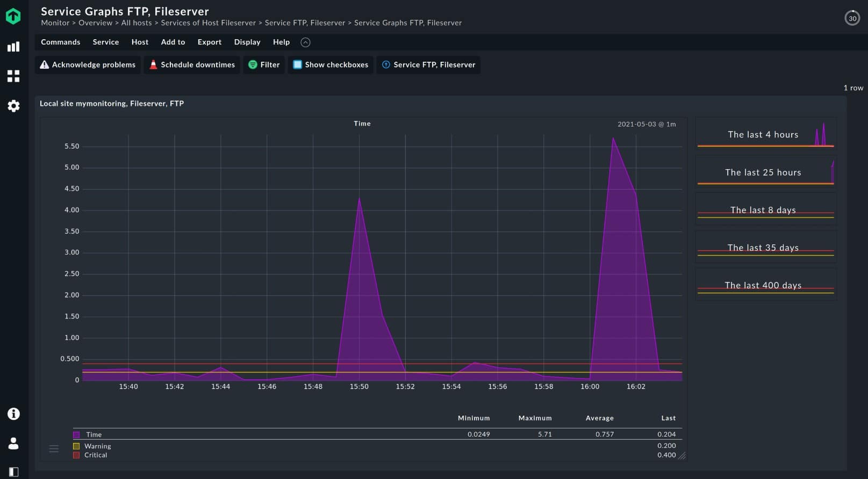The image size is (868, 479).
Task: Open the Monitor bar-chart sidebar icon
Action: 13,47
